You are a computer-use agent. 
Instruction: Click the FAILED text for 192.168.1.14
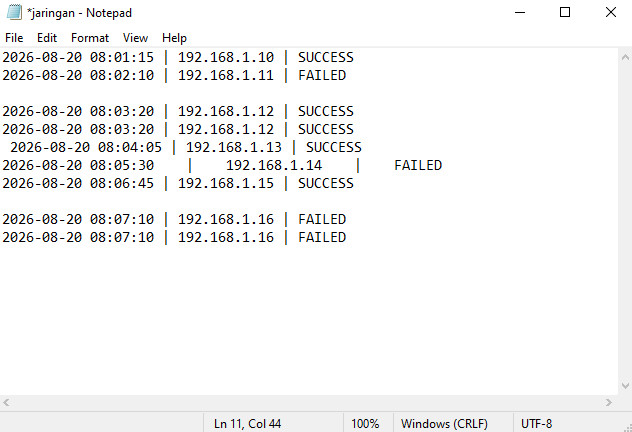(418, 165)
